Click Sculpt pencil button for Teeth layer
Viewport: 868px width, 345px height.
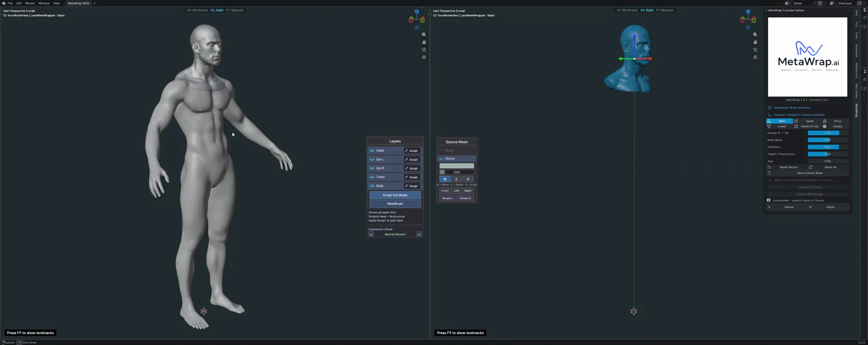pyautogui.click(x=412, y=177)
